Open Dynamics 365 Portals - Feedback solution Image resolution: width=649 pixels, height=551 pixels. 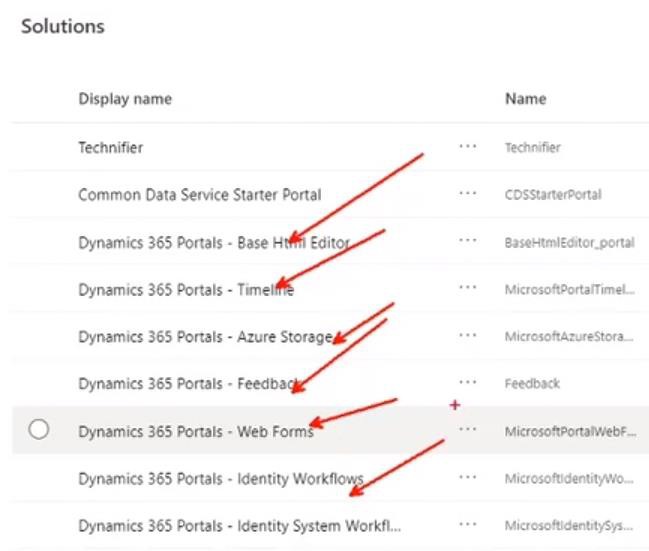[189, 384]
